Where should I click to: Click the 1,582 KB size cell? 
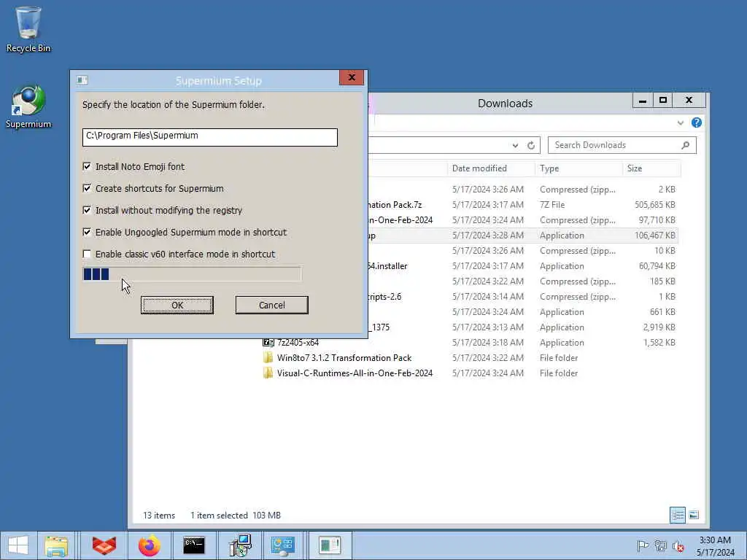pyautogui.click(x=659, y=343)
